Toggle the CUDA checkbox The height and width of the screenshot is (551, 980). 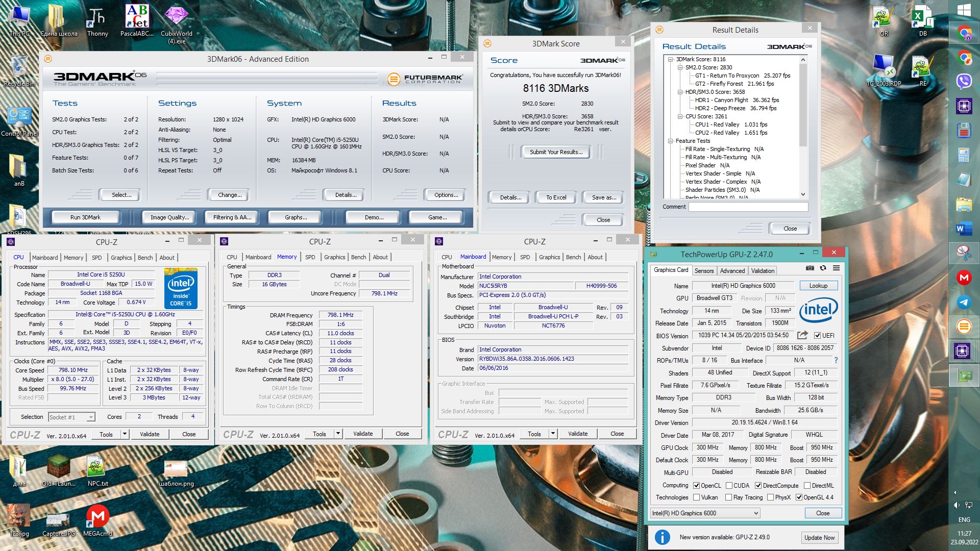click(729, 486)
